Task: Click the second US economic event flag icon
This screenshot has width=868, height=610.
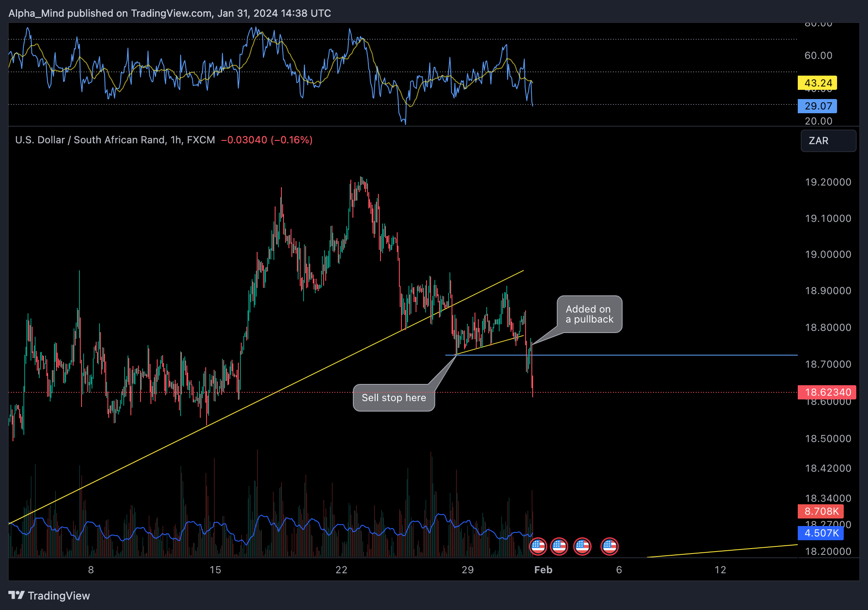Action: (559, 546)
